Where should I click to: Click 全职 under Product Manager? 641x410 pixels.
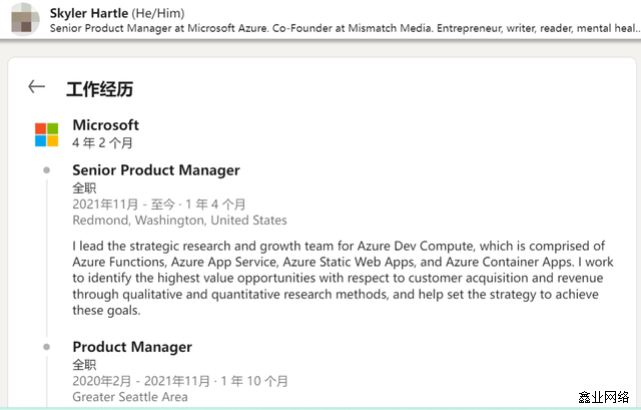tap(85, 364)
